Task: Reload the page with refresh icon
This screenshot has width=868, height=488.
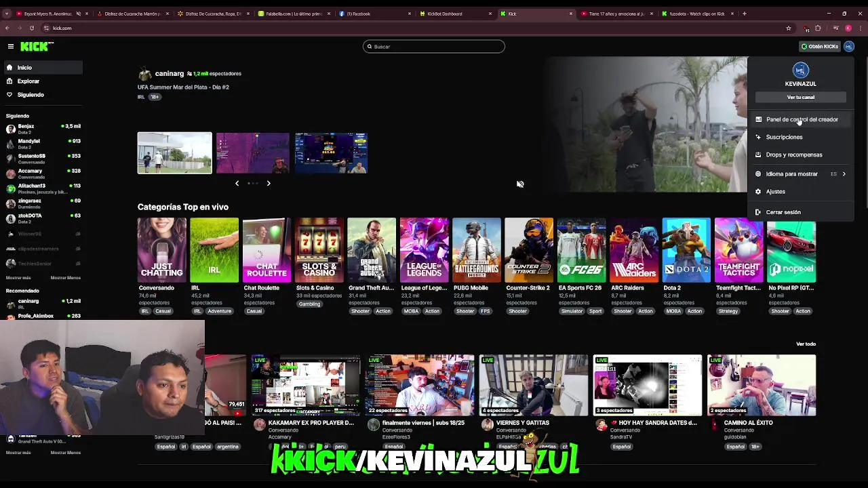Action: pos(31,28)
